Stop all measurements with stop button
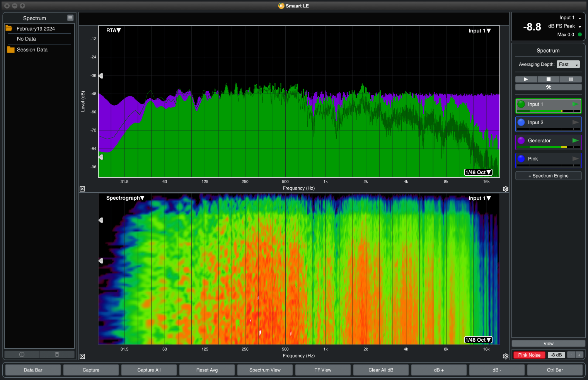The image size is (588, 380). [548, 79]
